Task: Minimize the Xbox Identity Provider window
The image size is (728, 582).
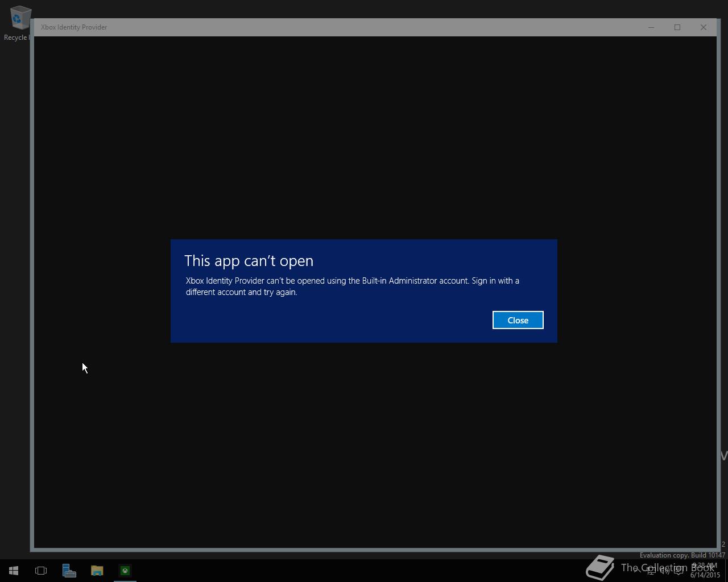Action: [651, 27]
